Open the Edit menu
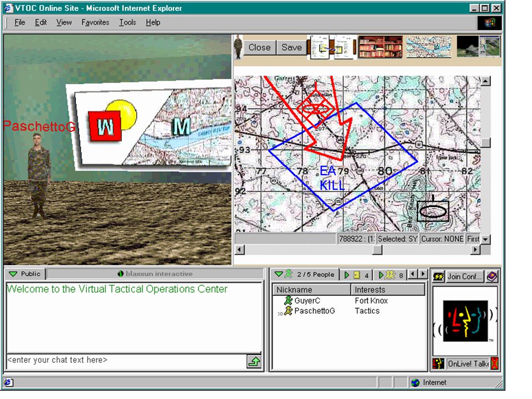 coord(40,22)
